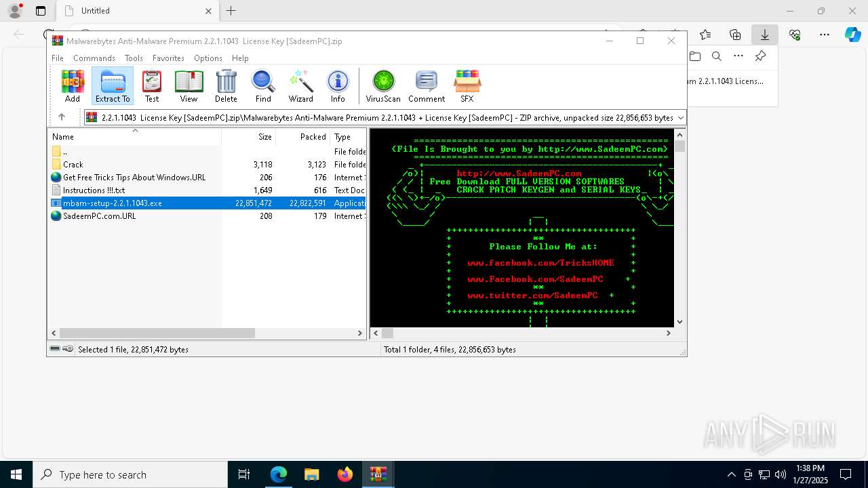Click the downloads panel search icon
Image resolution: width=868 pixels, height=488 pixels.
click(717, 56)
